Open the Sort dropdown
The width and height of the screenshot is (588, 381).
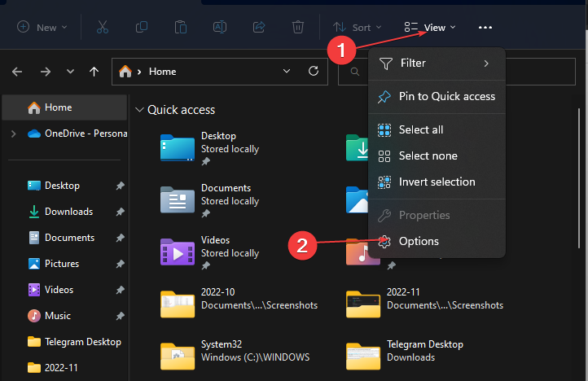(357, 28)
